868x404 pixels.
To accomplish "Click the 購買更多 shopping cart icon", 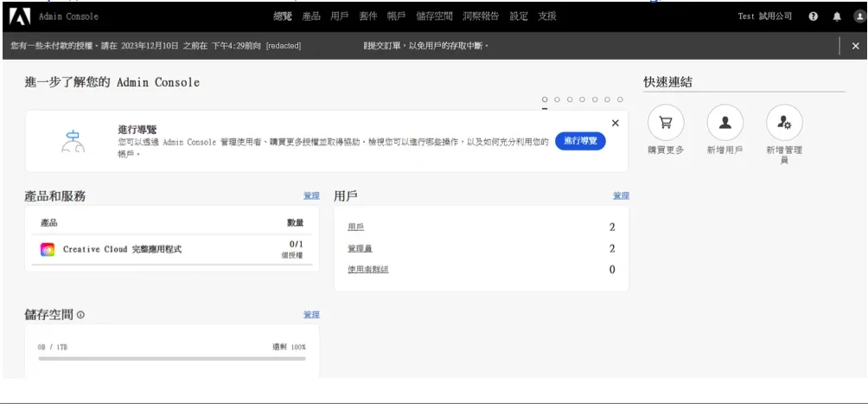I will pos(666,123).
